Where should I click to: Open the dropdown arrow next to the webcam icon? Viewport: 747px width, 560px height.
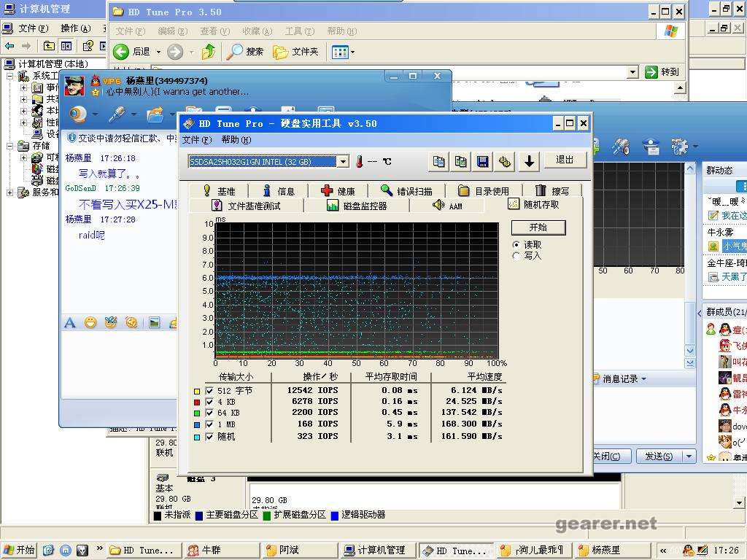pos(95,114)
